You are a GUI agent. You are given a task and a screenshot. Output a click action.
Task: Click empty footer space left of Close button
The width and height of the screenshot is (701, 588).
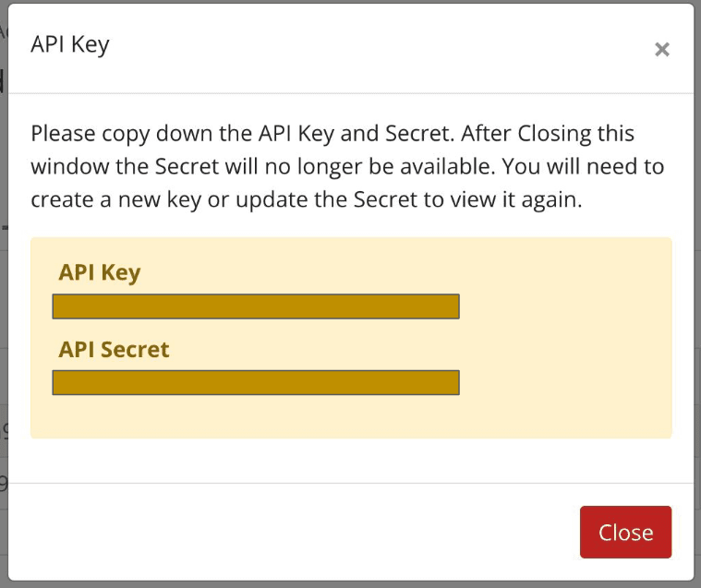pyautogui.click(x=296, y=532)
